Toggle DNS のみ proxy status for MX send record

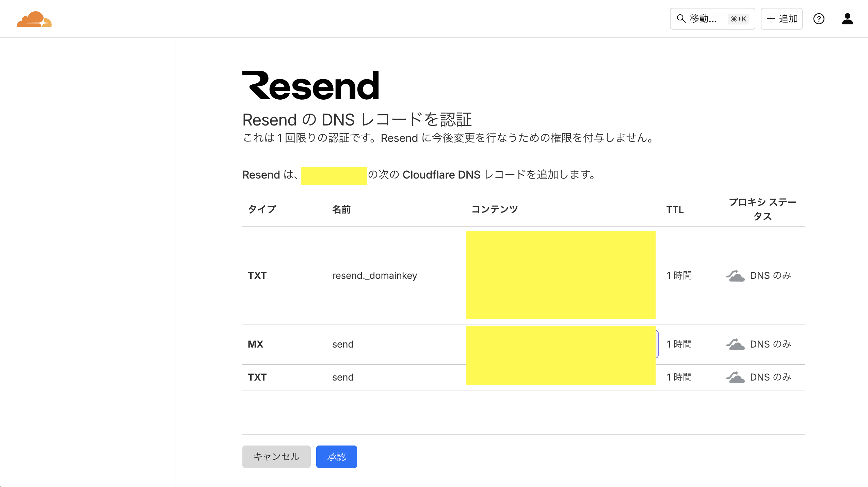[x=735, y=344]
